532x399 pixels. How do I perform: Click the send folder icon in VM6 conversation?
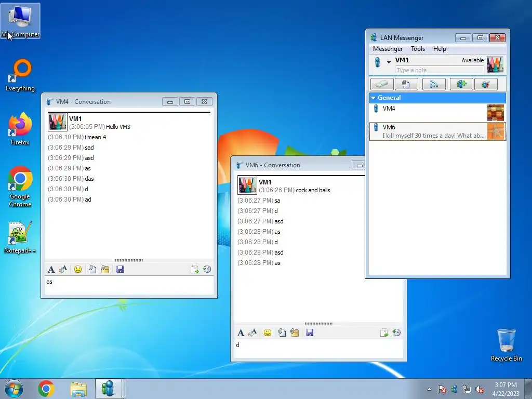pyautogui.click(x=295, y=333)
